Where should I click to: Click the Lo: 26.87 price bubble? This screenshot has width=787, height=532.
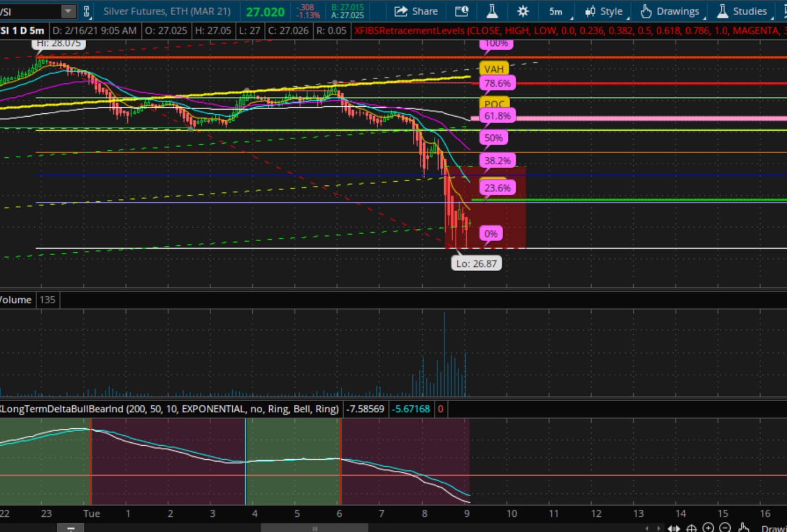(476, 263)
